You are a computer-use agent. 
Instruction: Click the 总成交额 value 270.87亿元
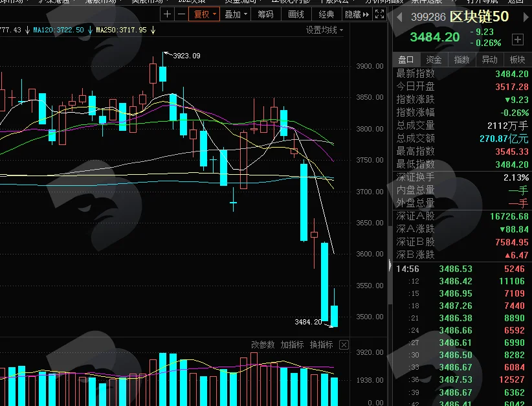(x=504, y=139)
